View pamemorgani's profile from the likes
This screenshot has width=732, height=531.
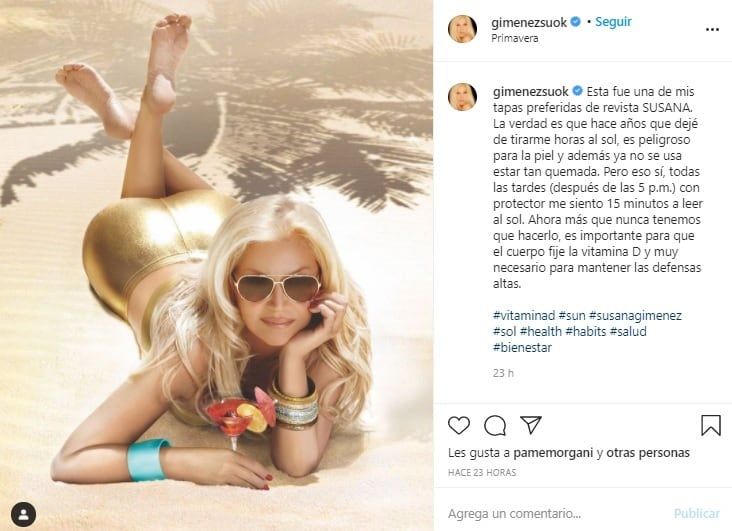[553, 453]
